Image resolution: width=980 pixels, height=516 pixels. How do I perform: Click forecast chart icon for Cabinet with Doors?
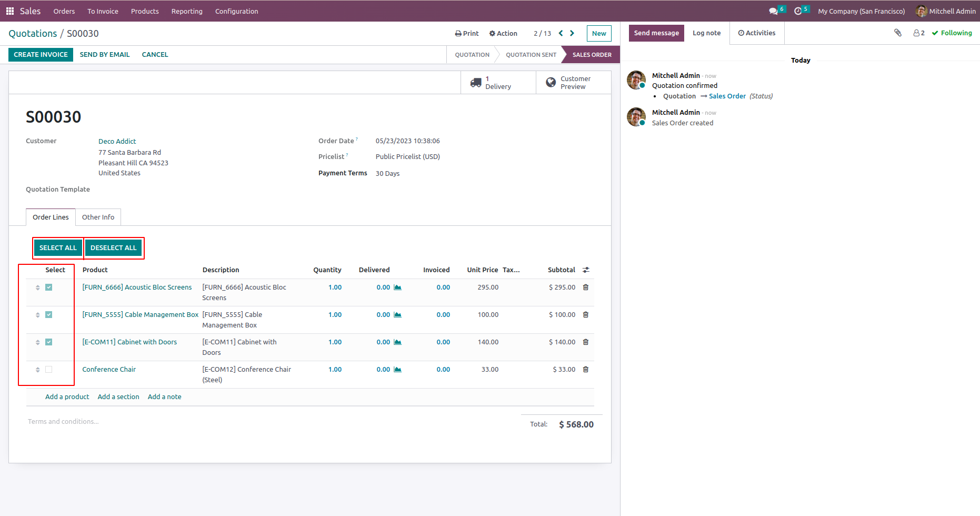tap(398, 342)
